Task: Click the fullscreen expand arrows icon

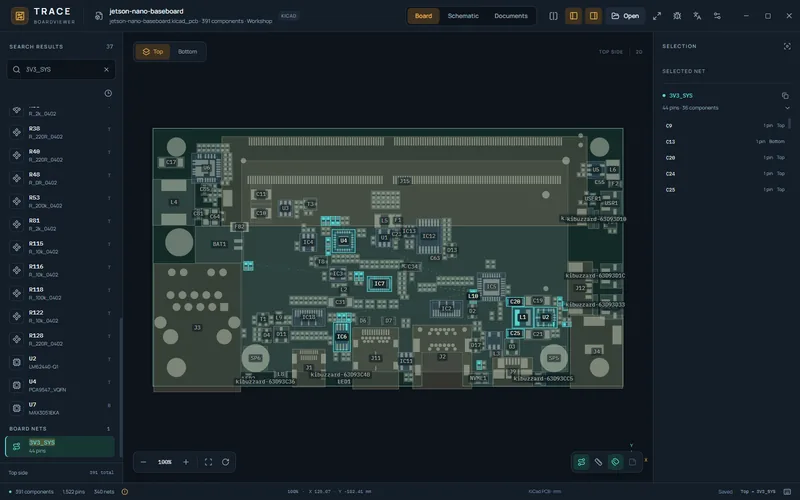Action: click(657, 16)
